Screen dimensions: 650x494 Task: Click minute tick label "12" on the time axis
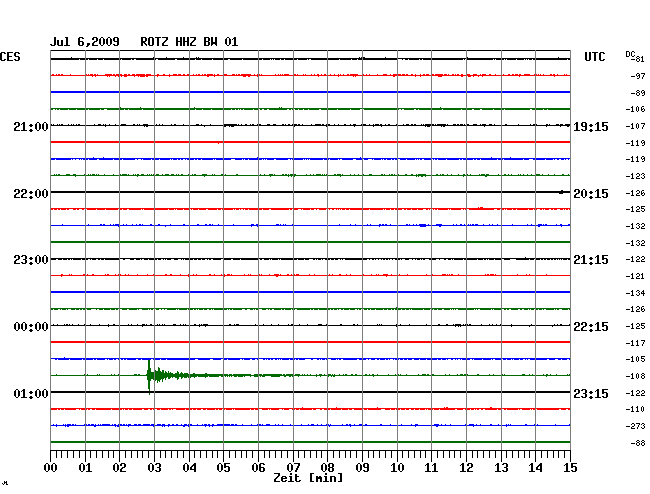pyautogui.click(x=466, y=468)
